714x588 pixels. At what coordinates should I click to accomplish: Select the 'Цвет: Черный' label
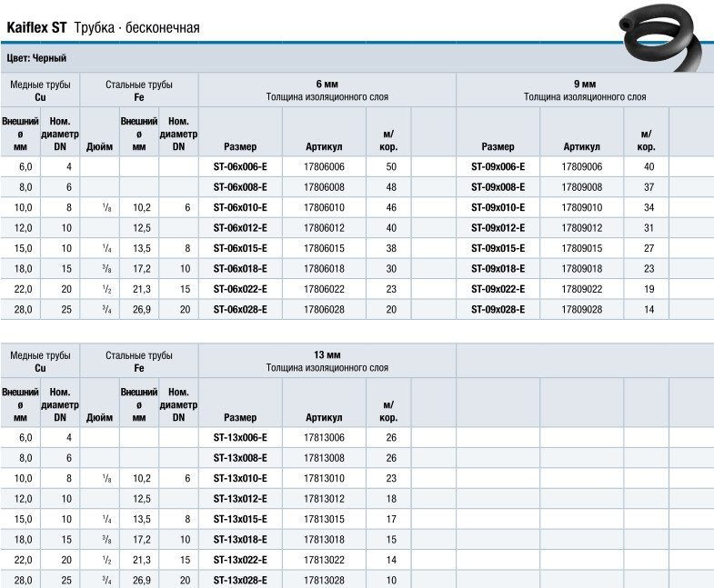pyautogui.click(x=36, y=58)
